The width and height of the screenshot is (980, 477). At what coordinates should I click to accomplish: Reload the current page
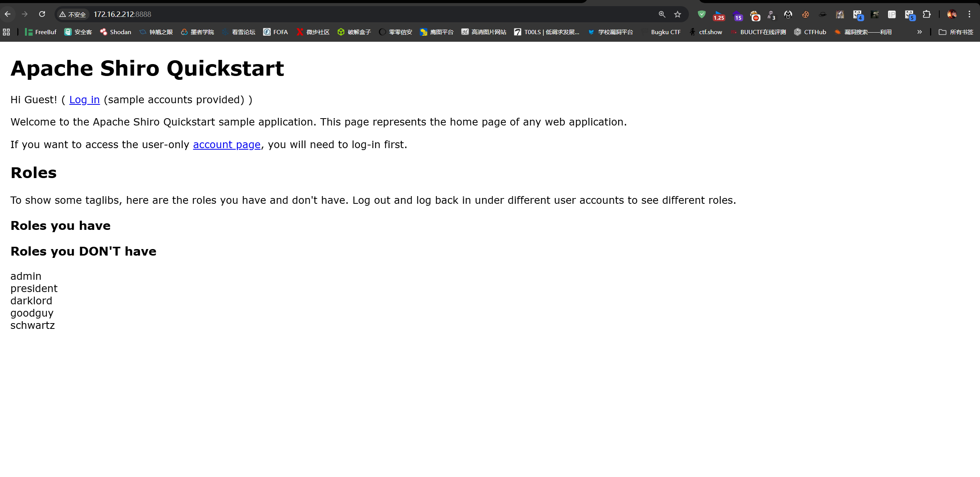[x=42, y=14]
